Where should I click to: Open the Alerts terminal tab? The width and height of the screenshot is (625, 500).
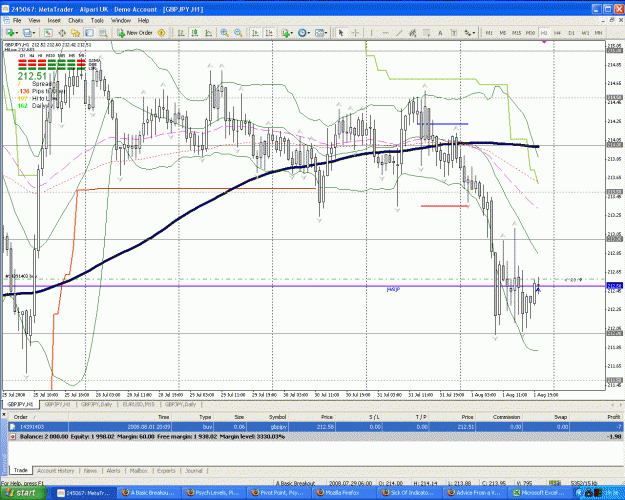click(113, 470)
